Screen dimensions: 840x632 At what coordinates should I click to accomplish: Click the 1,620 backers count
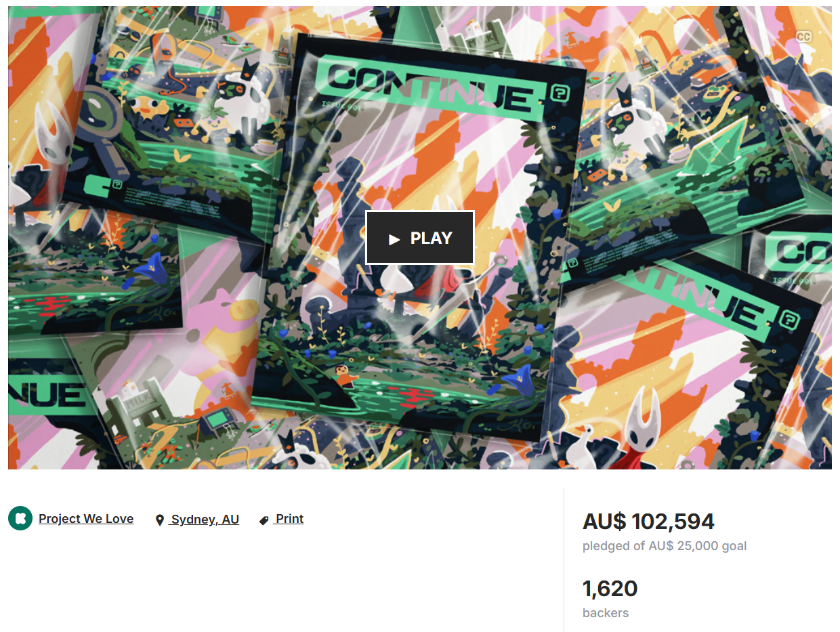click(x=610, y=589)
